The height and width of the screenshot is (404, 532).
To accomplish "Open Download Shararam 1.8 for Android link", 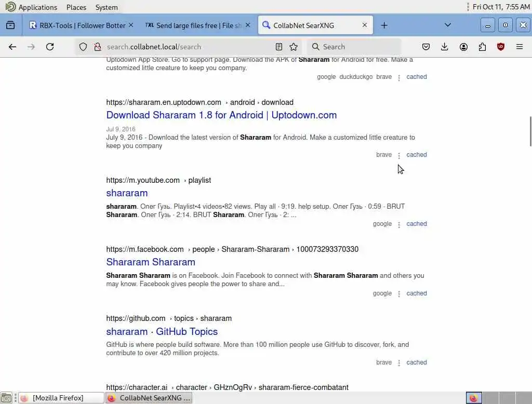I will pos(221,115).
